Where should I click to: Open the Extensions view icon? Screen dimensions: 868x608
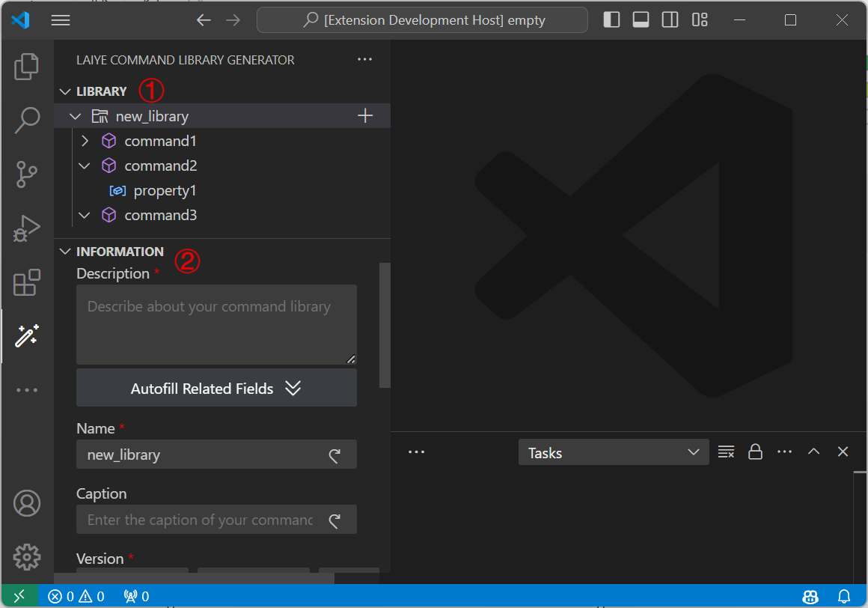coord(27,282)
